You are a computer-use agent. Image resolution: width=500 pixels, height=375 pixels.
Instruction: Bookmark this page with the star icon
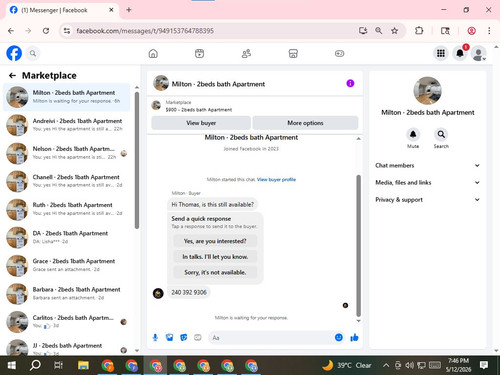[394, 31]
